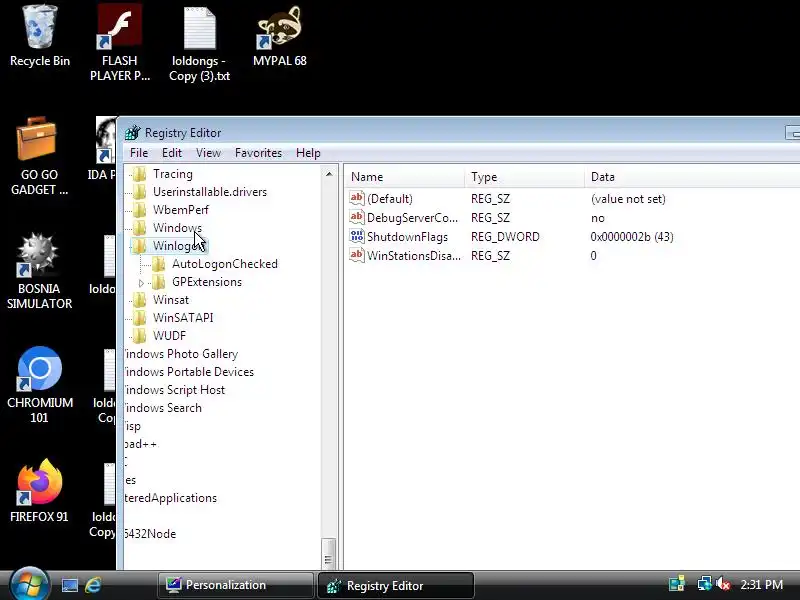Viewport: 800px width, 600px height.
Task: Launch the FIREFOX 91 shortcut
Action: click(39, 482)
